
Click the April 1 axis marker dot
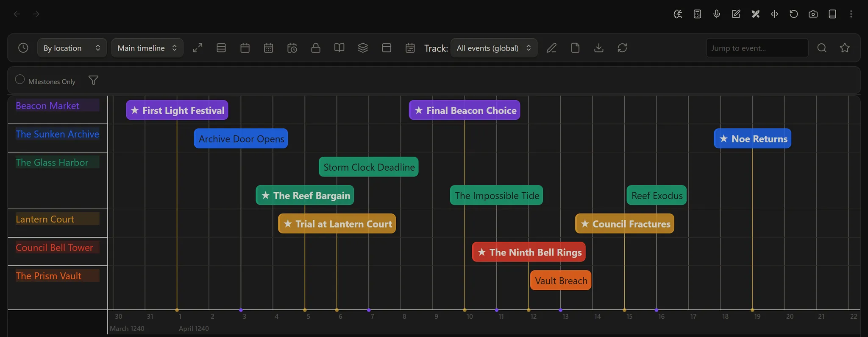[x=177, y=310]
